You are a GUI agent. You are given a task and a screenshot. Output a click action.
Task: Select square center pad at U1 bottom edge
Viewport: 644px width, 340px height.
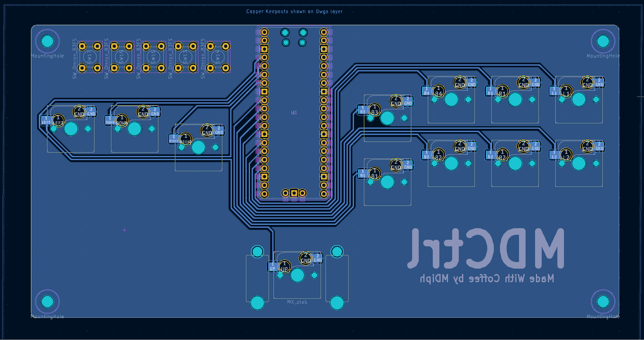(294, 193)
